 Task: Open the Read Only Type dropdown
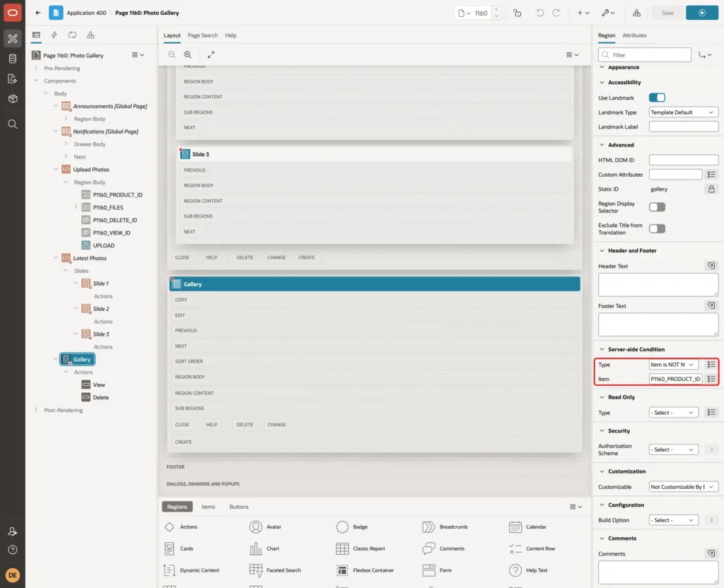click(673, 413)
